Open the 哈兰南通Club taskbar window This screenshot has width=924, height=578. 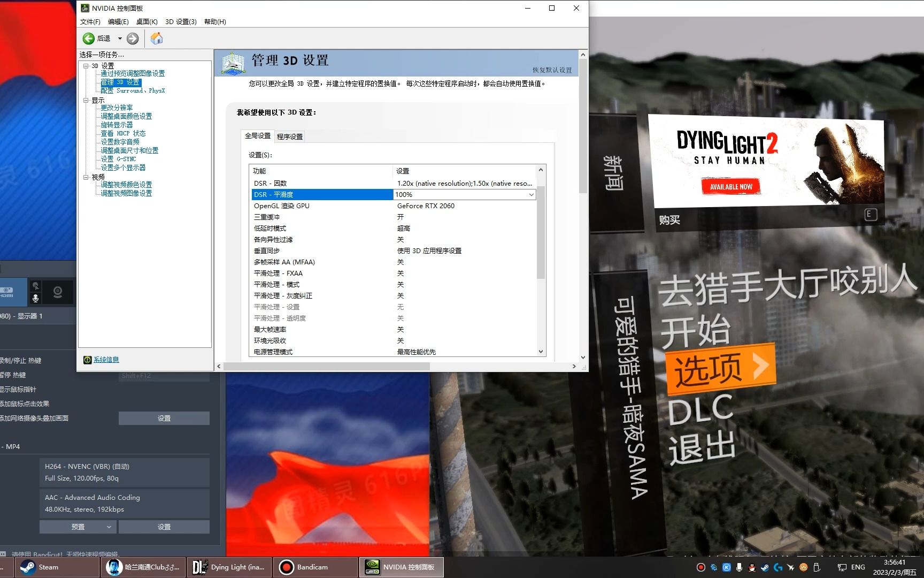click(143, 567)
